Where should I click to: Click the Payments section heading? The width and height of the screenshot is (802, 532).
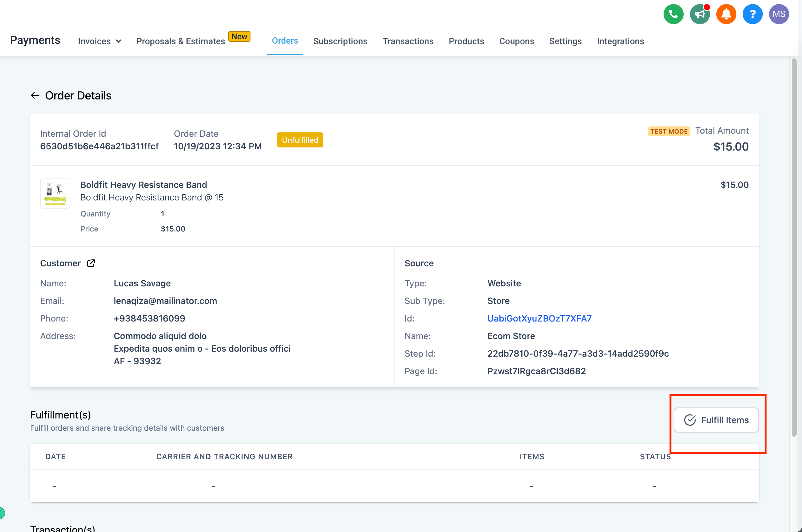(35, 40)
